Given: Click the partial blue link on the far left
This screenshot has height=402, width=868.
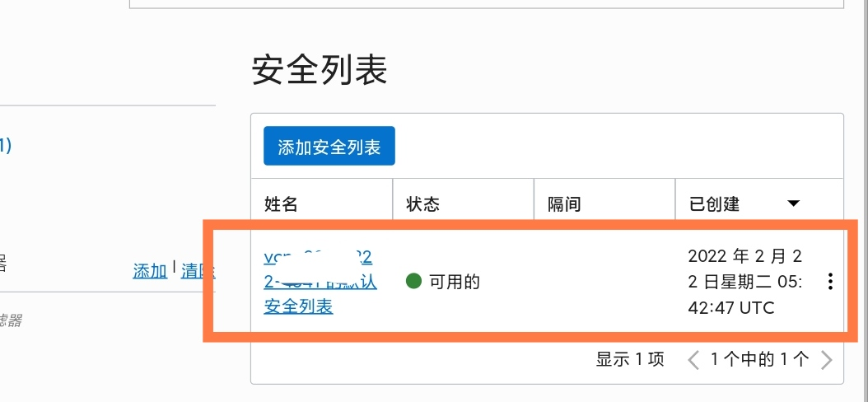Looking at the screenshot, I should 5,146.
